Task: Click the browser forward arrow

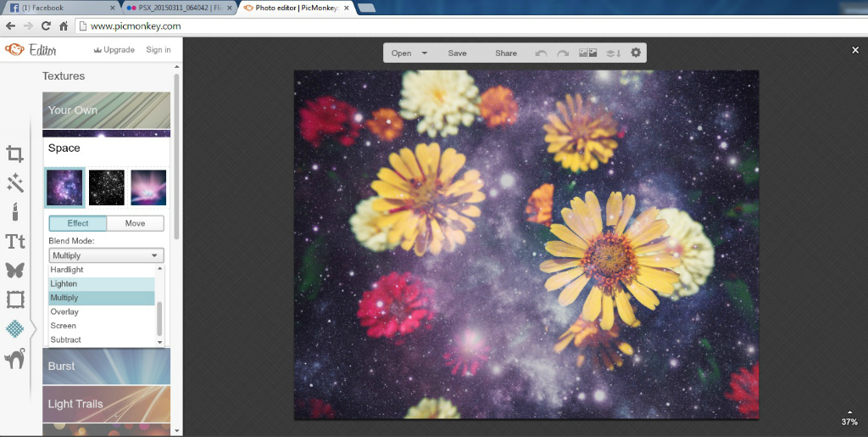Action: pos(28,26)
